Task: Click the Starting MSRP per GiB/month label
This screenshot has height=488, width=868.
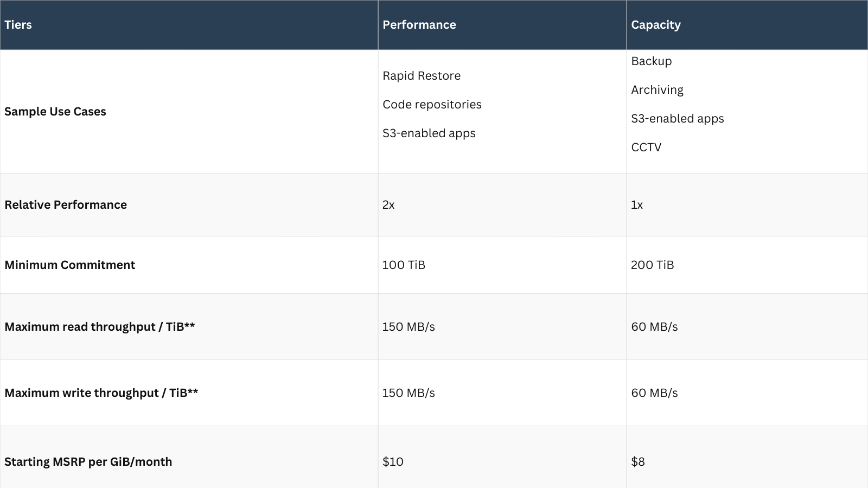Action: (x=88, y=462)
